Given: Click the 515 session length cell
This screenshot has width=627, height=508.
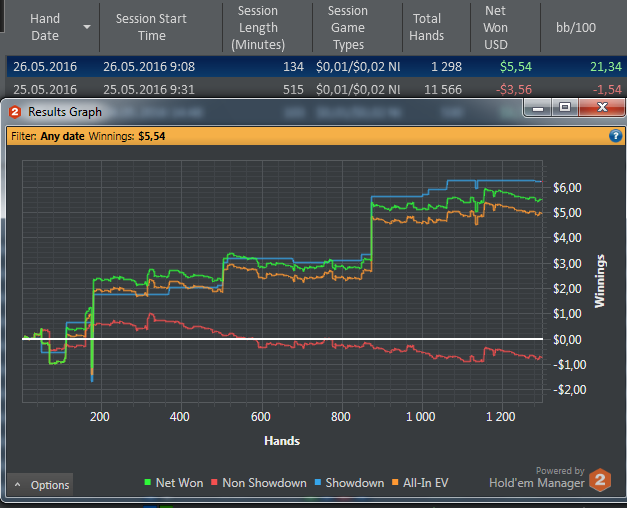Looking at the screenshot, I should pos(293,89).
